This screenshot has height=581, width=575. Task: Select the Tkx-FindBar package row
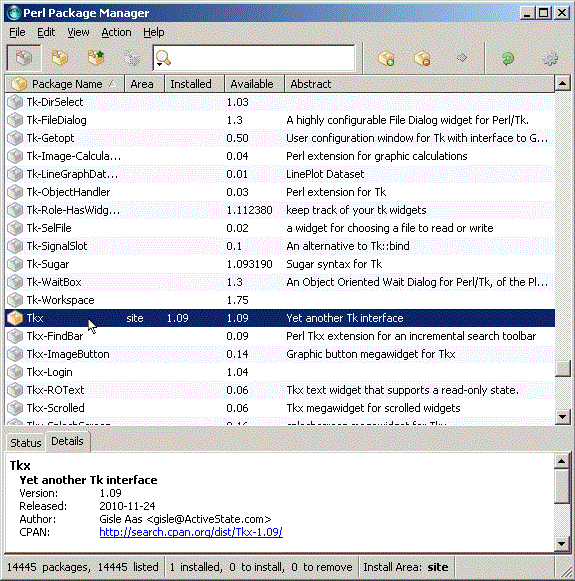(x=280, y=336)
